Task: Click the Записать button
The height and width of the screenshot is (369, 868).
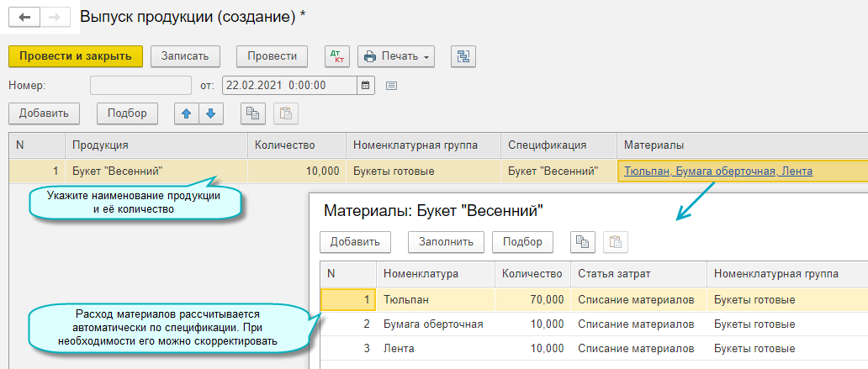Action: click(185, 56)
